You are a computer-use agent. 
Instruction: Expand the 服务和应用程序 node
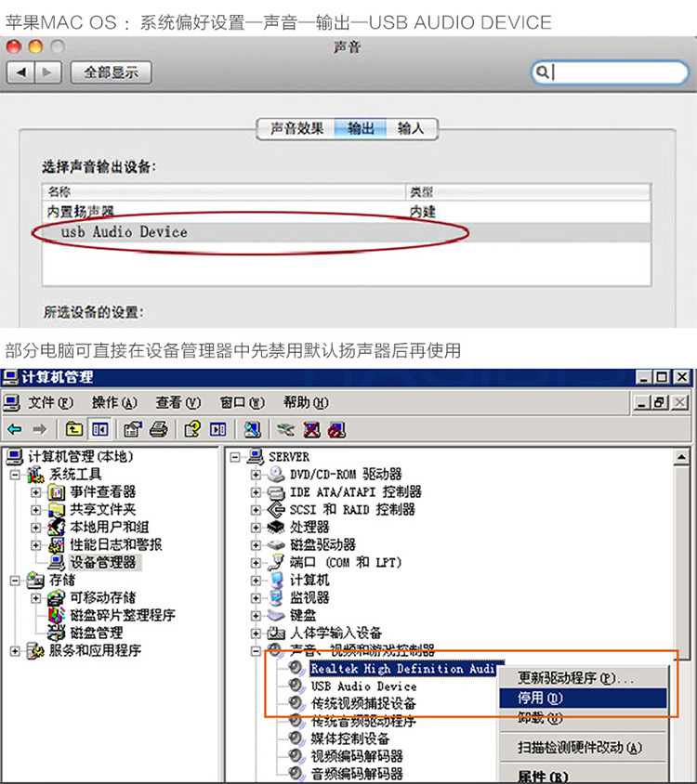coord(15,651)
